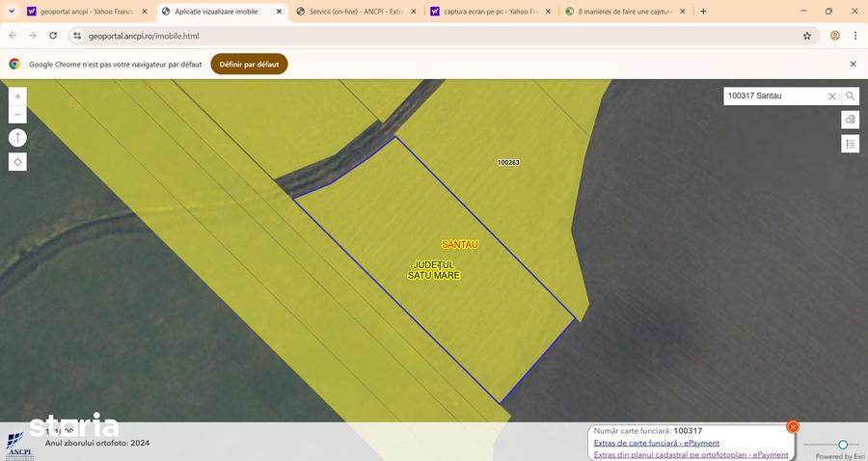Open Extras de carte funciară ePayment link
The height and width of the screenshot is (461, 868).
click(657, 443)
